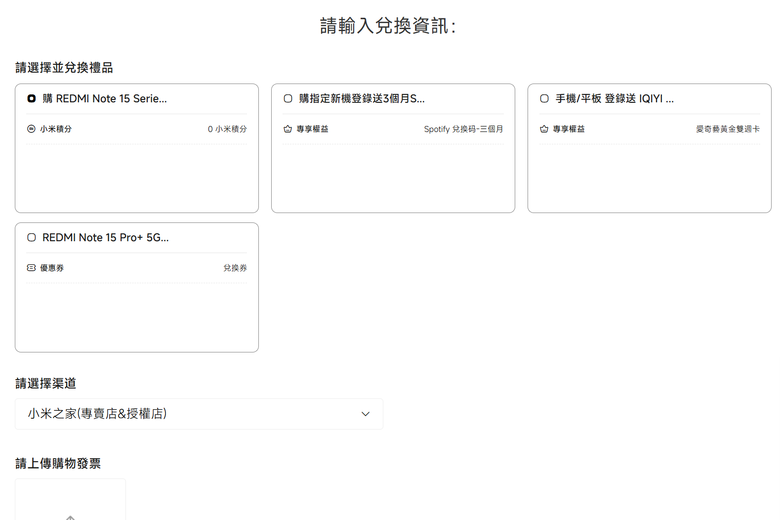Screen dimensions: 780x520
Task: Click the 優惠券 coupon icon
Action: [x=31, y=268]
